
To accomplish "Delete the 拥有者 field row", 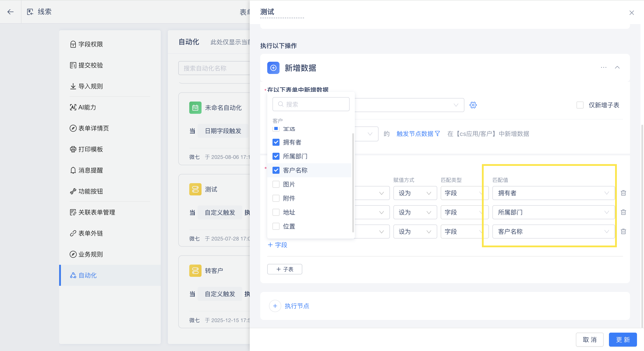I will pyautogui.click(x=623, y=193).
